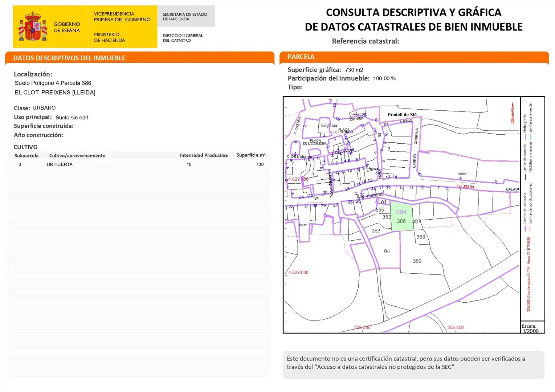Click the 'Año construcción:' label
The width and height of the screenshot is (555, 392).
(x=38, y=135)
